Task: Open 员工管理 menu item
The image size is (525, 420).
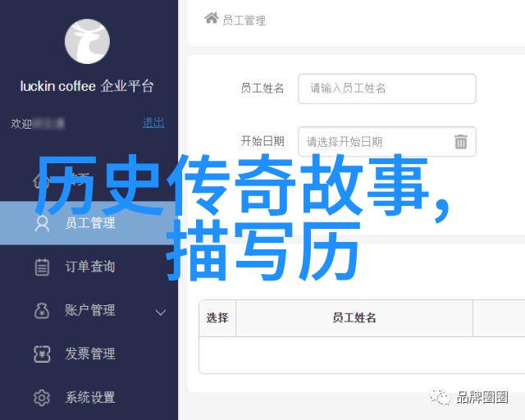Action: [89, 223]
